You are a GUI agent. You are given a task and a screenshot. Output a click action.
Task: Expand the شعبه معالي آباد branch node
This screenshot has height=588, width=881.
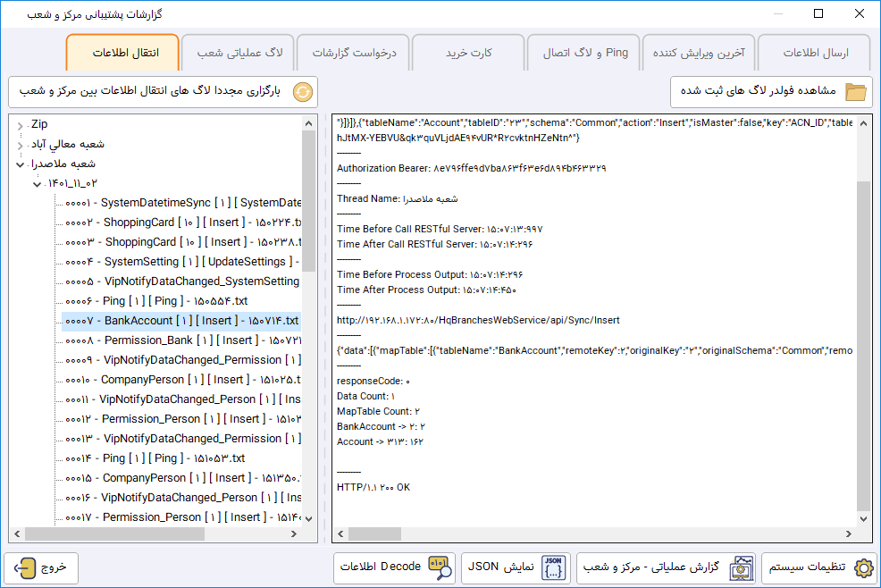coord(21,144)
